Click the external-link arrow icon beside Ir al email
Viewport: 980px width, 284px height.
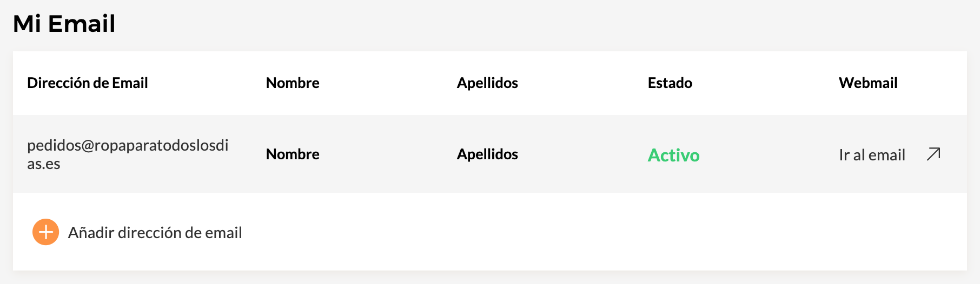click(933, 154)
